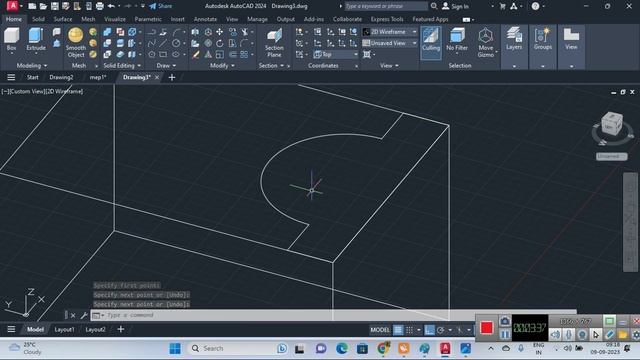Toggle snap mode in status bar
The height and width of the screenshot is (360, 640).
(409, 330)
